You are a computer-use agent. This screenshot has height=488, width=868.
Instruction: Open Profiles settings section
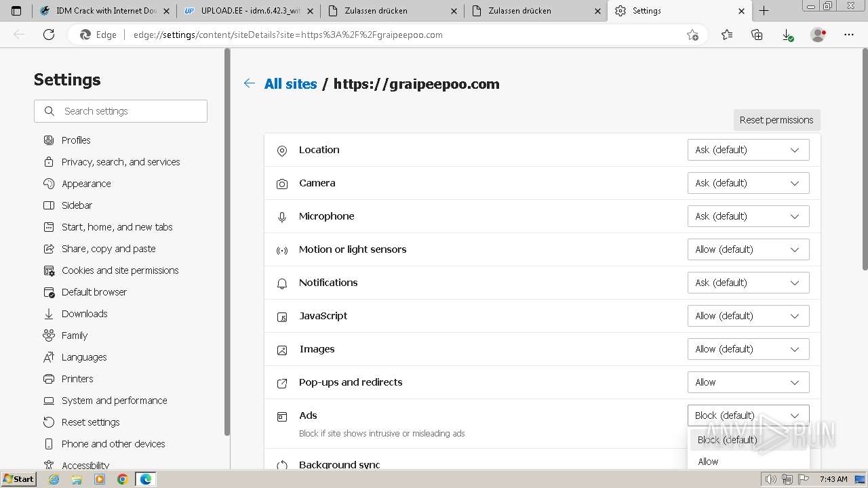(x=76, y=140)
